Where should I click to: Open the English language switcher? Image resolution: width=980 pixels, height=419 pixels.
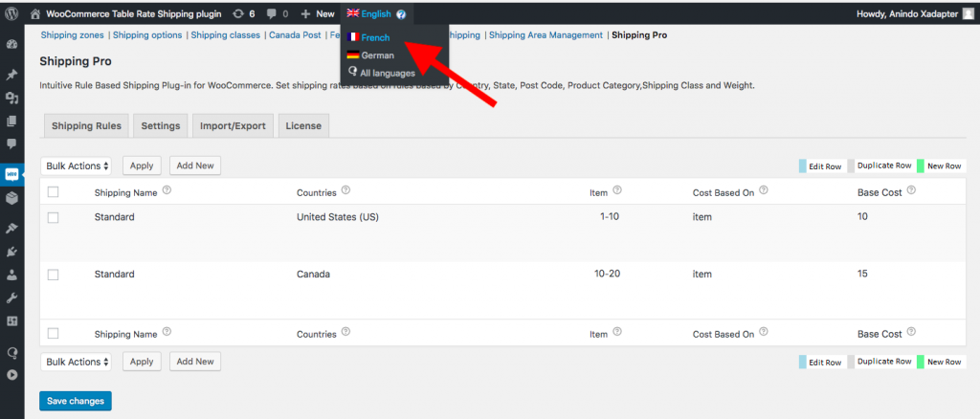pyautogui.click(x=368, y=13)
